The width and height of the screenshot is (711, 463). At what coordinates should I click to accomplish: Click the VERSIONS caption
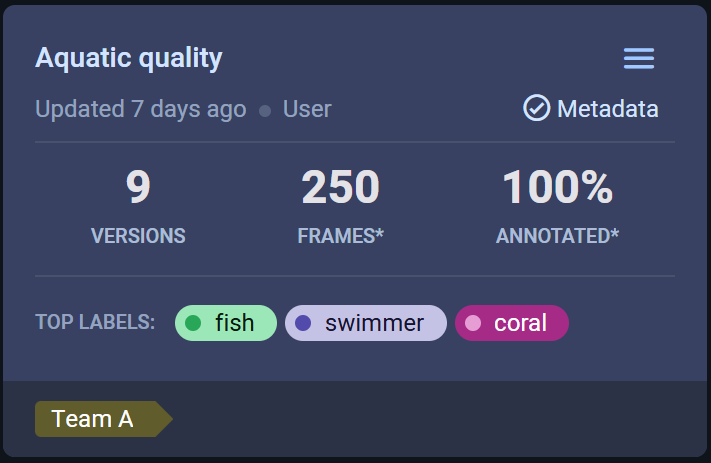click(x=138, y=236)
